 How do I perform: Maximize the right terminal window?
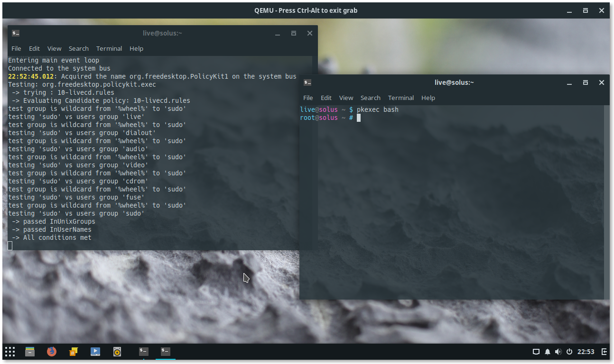point(586,82)
